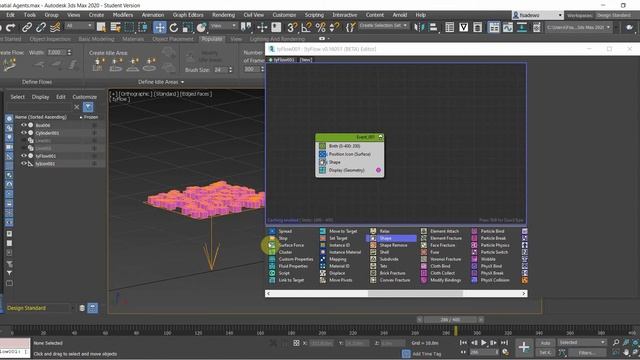This screenshot has height=360, width=640.
Task: Activate the Select and Move tool
Action: (160, 27)
